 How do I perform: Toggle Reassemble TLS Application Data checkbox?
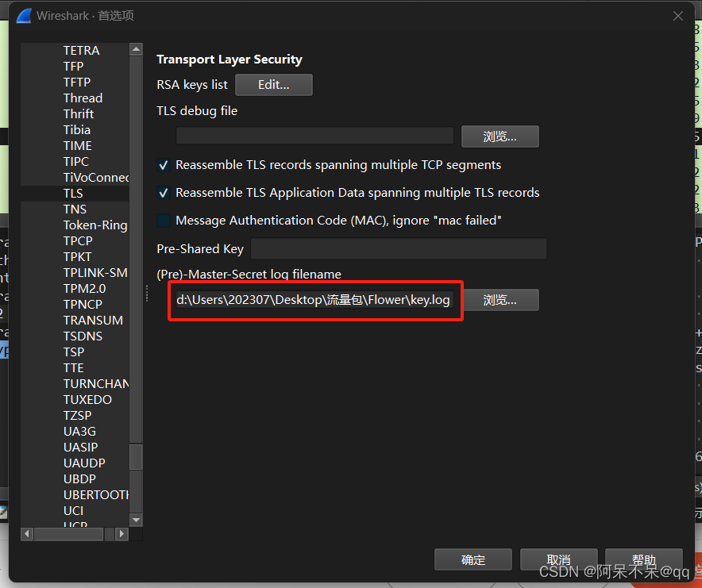click(x=164, y=193)
